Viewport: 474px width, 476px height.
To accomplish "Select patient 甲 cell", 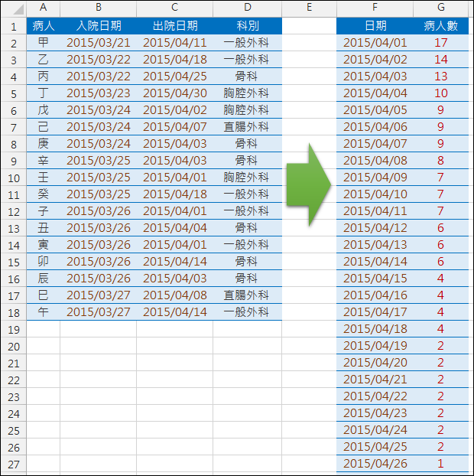I will coord(43,43).
